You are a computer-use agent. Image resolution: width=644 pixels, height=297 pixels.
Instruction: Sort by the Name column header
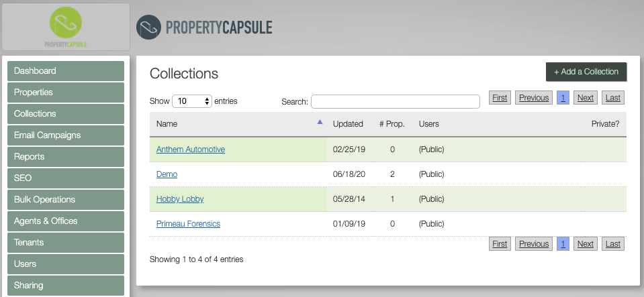[238, 124]
